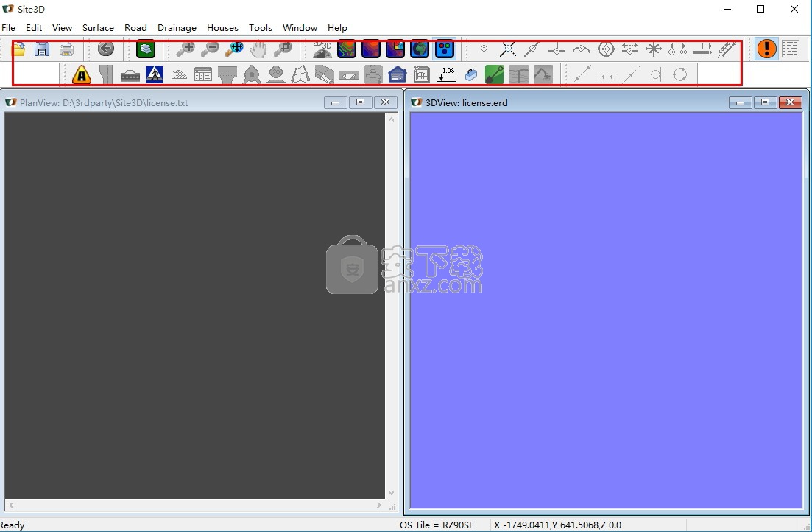Select the zoom window magnifier tool
The height and width of the screenshot is (532, 812).
coord(283,49)
